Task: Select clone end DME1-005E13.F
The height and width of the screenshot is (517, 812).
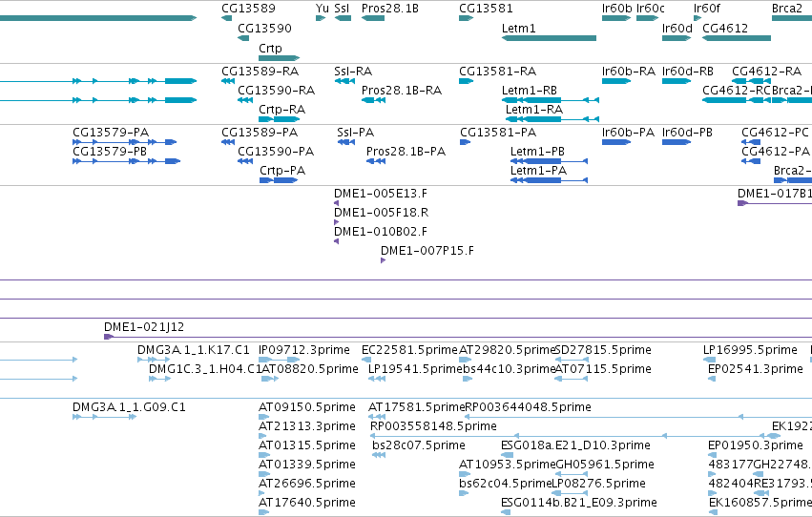Action: click(380, 193)
